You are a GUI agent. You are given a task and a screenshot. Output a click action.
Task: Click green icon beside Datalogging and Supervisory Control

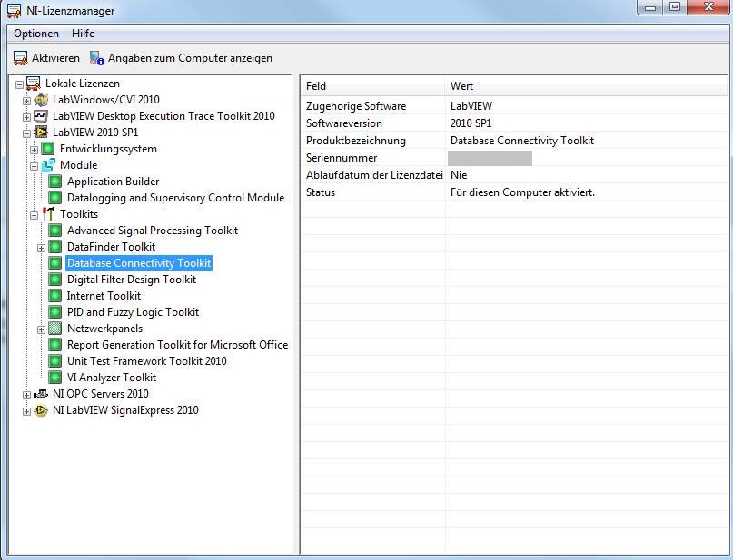point(55,198)
